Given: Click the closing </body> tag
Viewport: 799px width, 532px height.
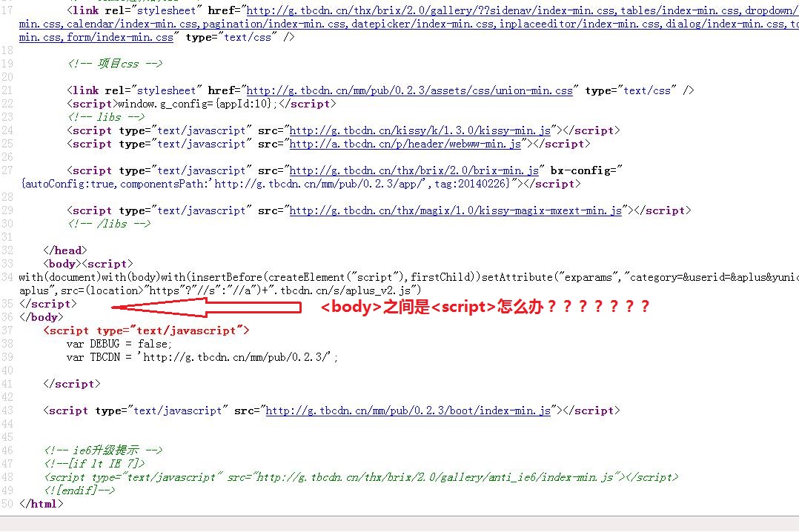Looking at the screenshot, I should 42,317.
